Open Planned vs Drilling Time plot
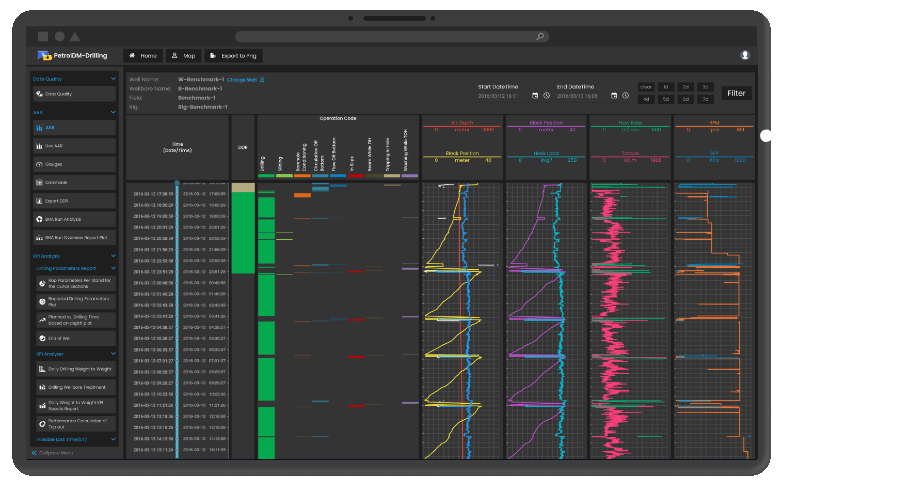The image size is (922, 490). 76,320
